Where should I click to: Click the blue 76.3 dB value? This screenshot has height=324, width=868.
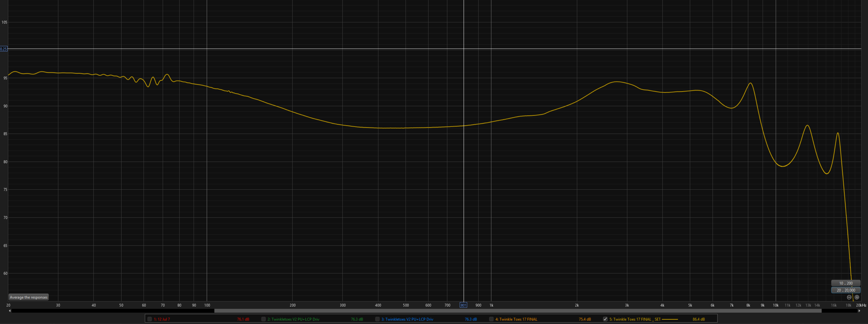[x=471, y=319]
